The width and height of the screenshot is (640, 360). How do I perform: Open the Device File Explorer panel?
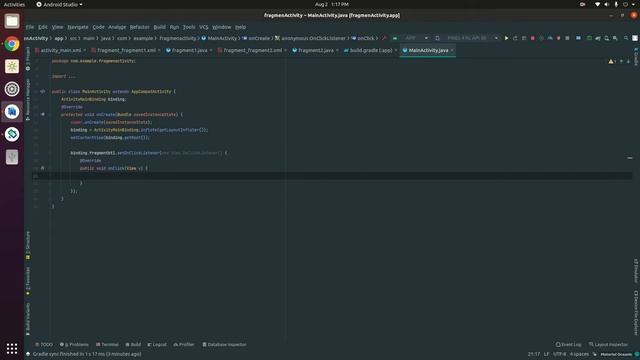point(636,313)
